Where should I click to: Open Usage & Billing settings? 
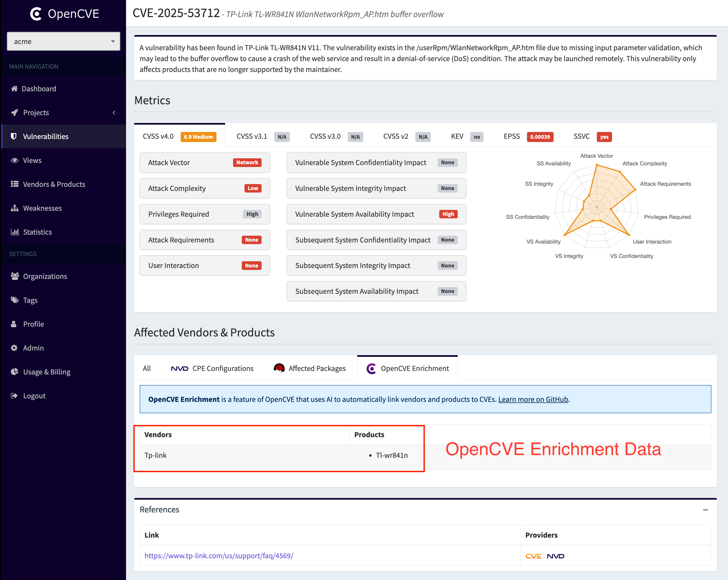pos(63,372)
